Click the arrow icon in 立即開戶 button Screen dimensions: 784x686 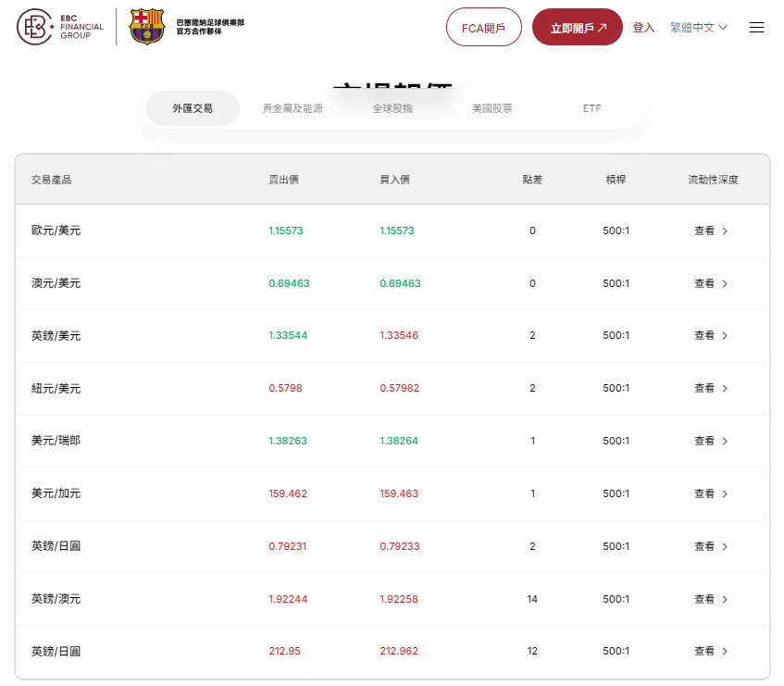[x=603, y=28]
